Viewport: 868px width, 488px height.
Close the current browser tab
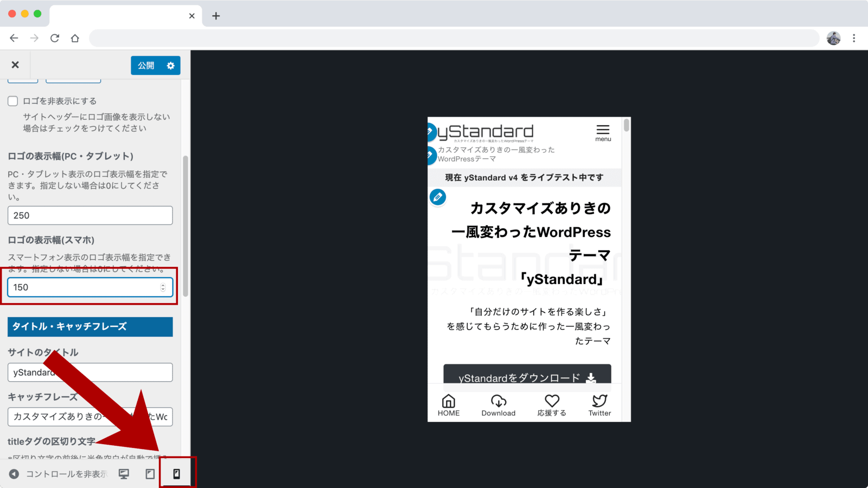tap(192, 16)
